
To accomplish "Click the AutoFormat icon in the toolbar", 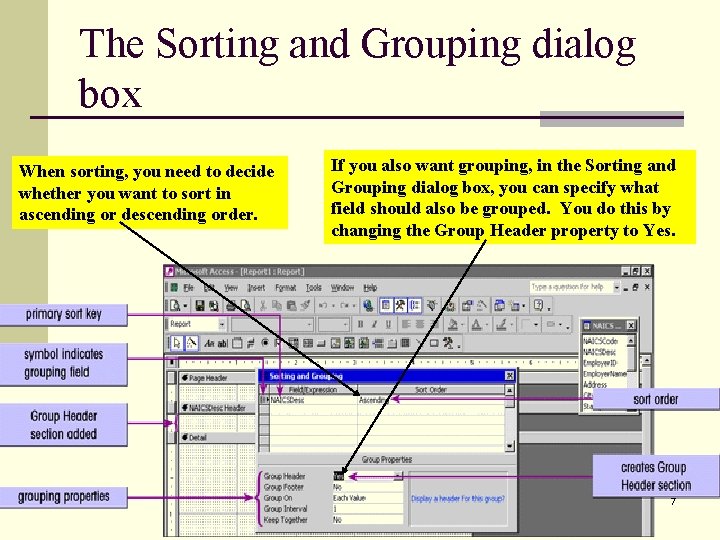I will (432, 305).
